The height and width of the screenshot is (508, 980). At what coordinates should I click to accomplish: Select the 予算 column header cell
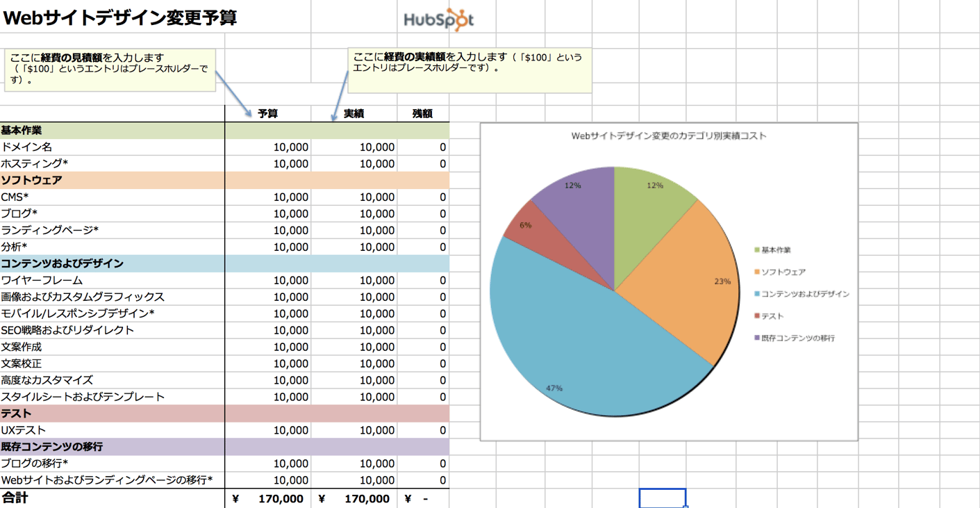(x=268, y=113)
